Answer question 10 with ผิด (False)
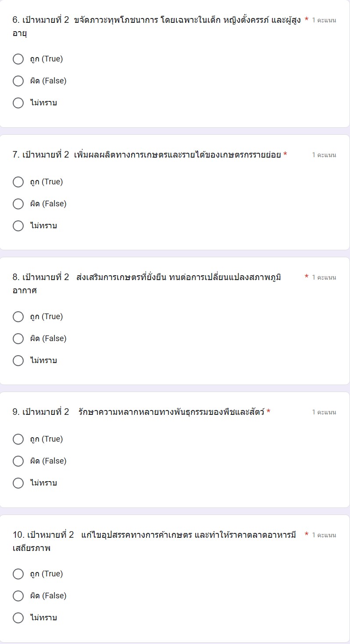The image size is (350, 644). coord(18,596)
